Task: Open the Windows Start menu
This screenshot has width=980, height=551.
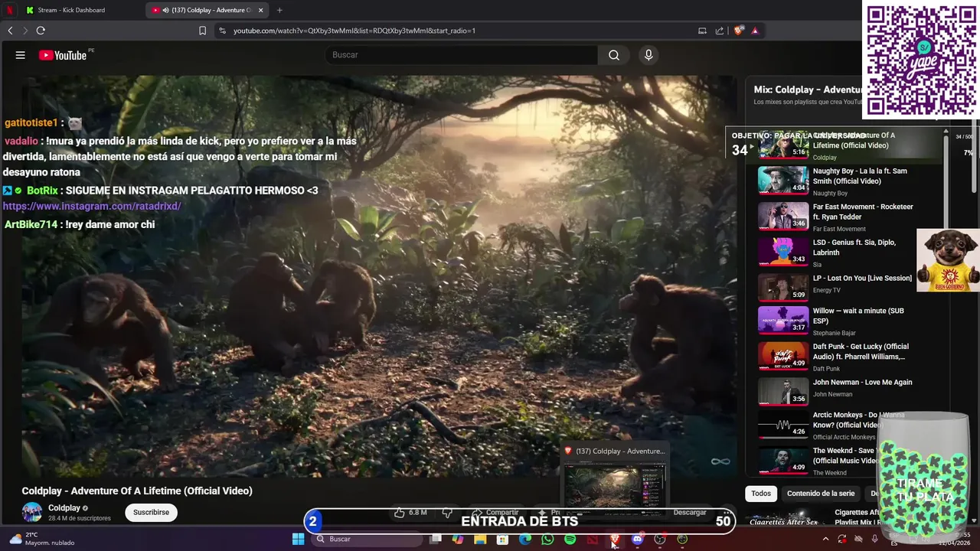Action: [298, 539]
